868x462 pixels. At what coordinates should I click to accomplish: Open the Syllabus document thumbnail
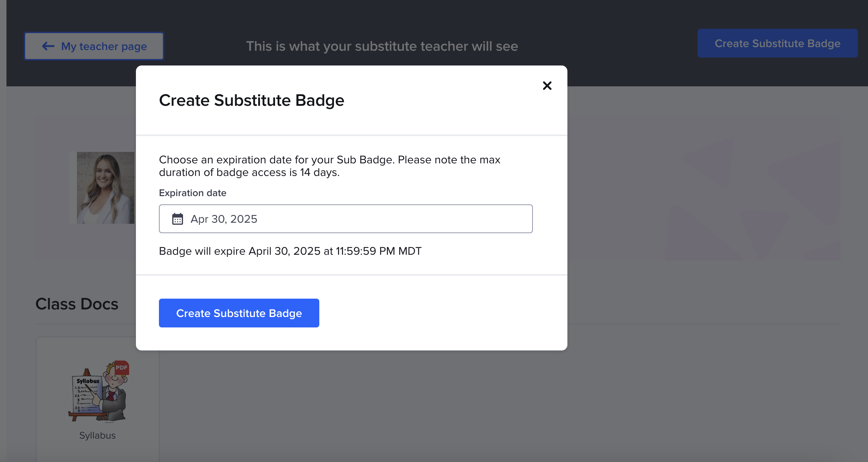tap(97, 392)
